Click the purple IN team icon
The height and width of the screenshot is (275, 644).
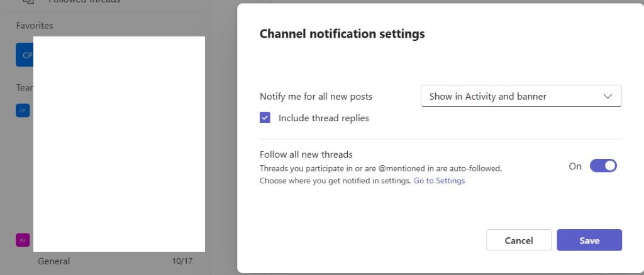tap(23, 240)
